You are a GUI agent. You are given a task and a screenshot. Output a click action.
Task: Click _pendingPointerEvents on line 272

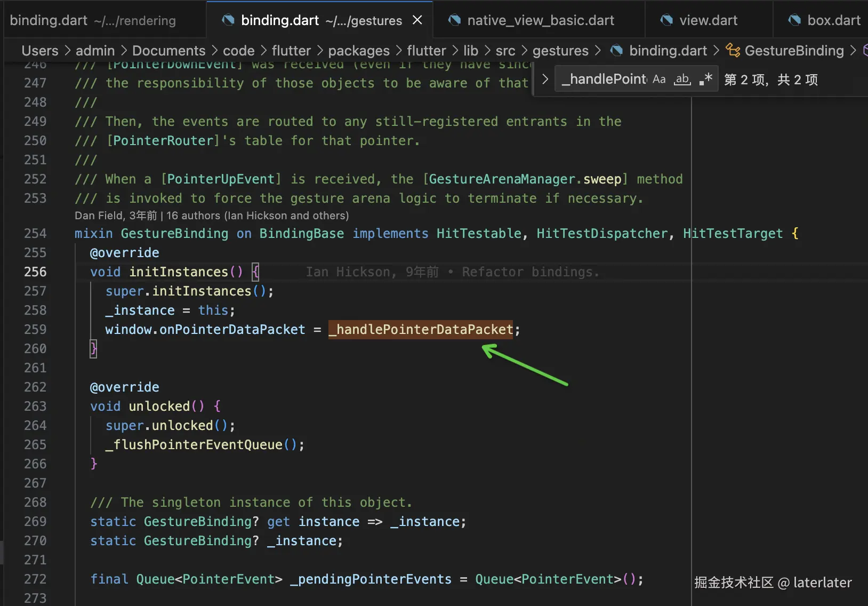371,579
